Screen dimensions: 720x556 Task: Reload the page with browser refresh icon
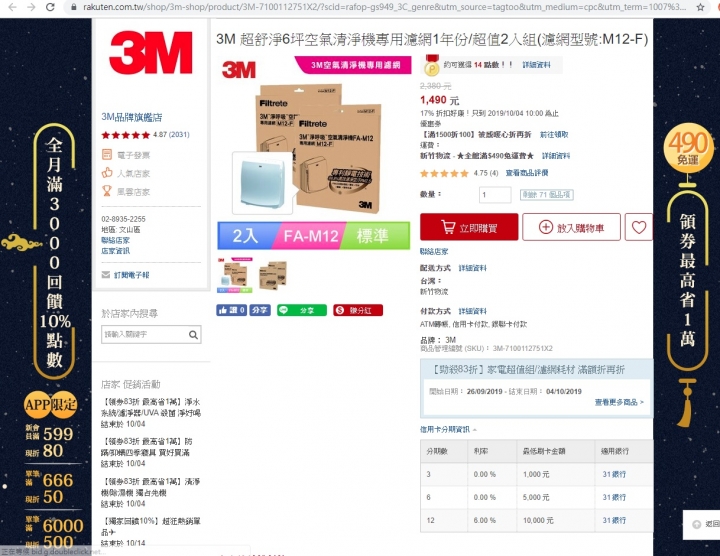click(x=50, y=7)
